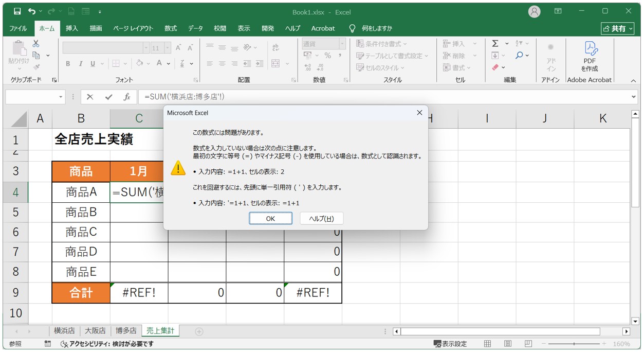Click the undo arrow icon

[32, 11]
